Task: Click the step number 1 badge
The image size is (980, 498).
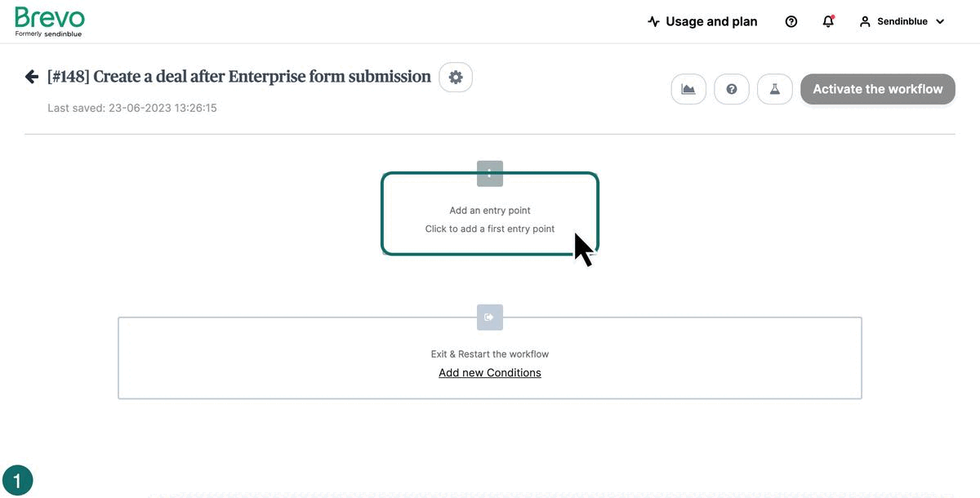Action: pyautogui.click(x=18, y=480)
